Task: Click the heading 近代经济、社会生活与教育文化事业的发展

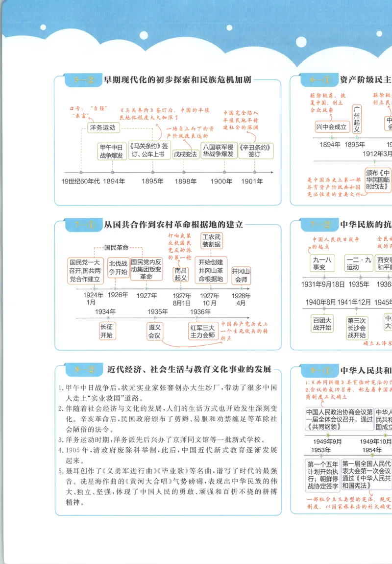Action: tap(189, 369)
